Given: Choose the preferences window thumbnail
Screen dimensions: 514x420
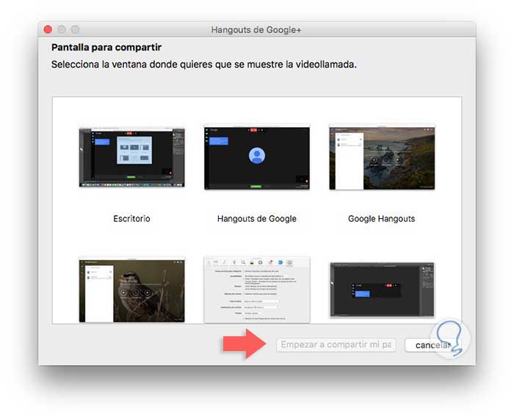Looking at the screenshot, I should pyautogui.click(x=257, y=290).
